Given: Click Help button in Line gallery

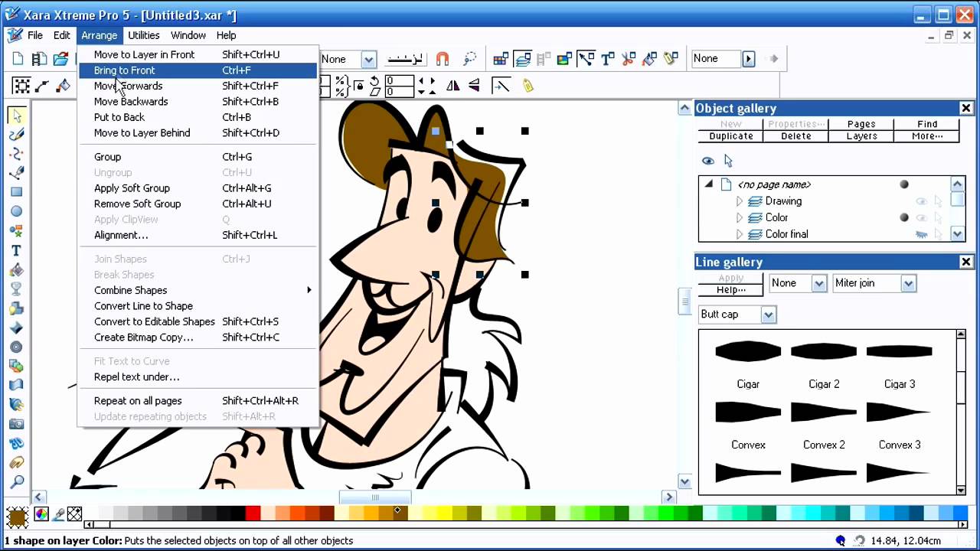Looking at the screenshot, I should [x=731, y=290].
